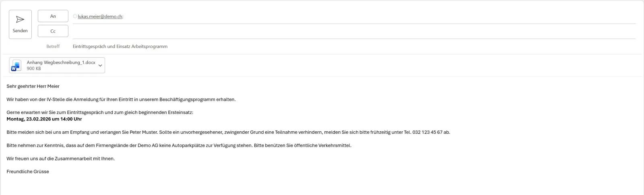Click the Senden paper plane icon
644x195 pixels.
(x=20, y=20)
